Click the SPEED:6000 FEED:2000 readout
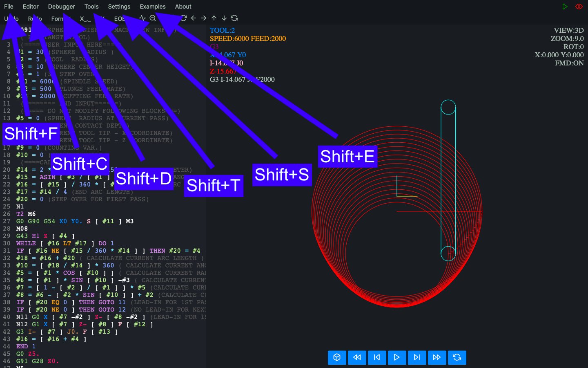588x368 pixels. [x=248, y=38]
